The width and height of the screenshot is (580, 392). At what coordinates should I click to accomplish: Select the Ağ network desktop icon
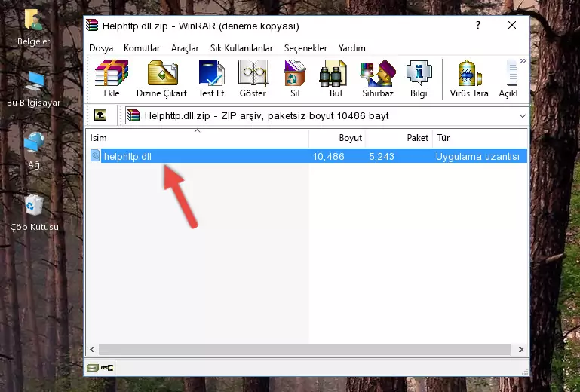tap(34, 151)
